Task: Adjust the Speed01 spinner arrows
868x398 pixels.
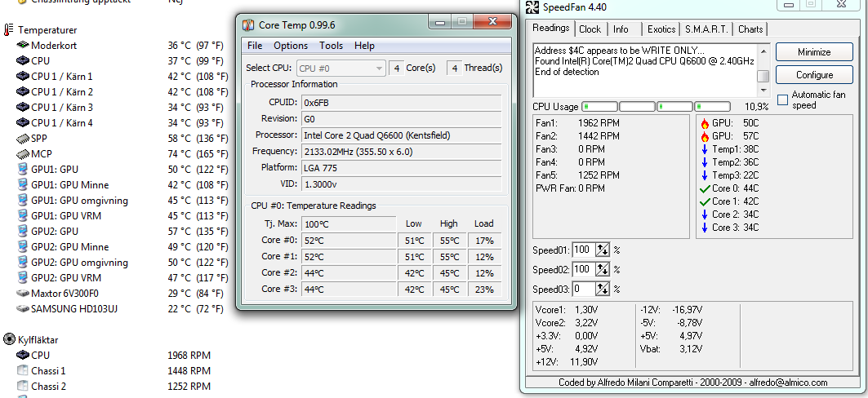Action: (603, 250)
